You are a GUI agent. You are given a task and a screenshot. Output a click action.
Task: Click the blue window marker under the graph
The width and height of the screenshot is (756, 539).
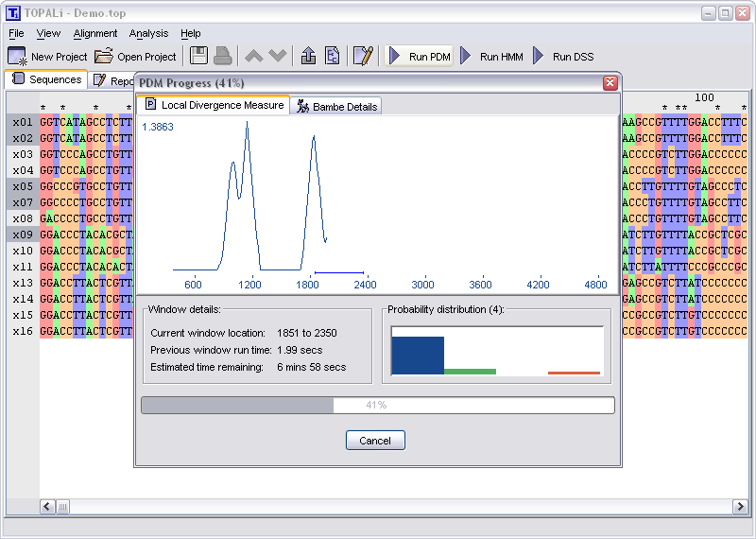[x=339, y=272]
